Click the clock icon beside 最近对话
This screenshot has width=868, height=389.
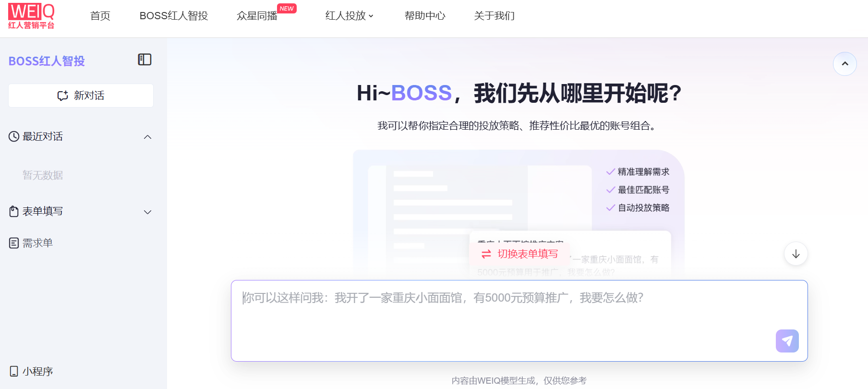[14, 136]
